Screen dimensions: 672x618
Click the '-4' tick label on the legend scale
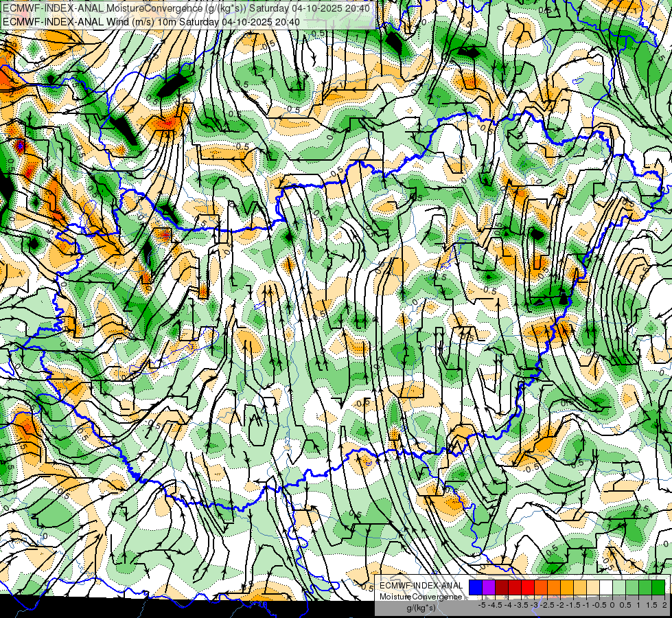pyautogui.click(x=508, y=605)
